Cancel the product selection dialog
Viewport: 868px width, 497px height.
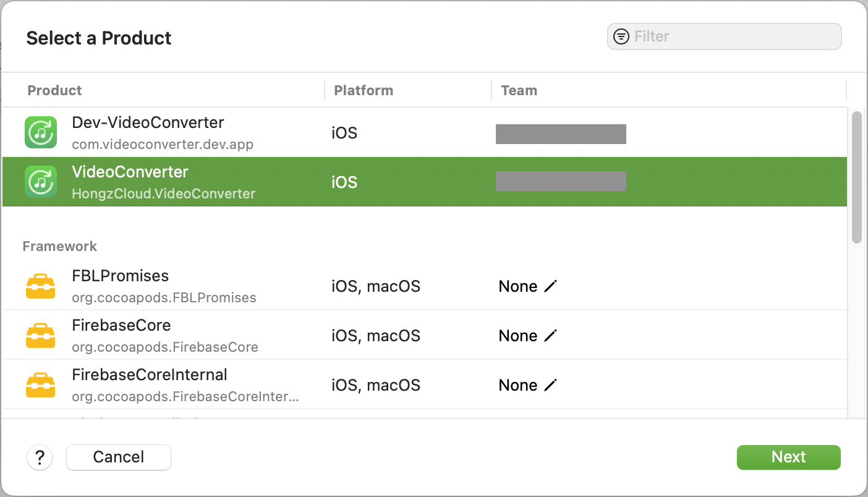tap(119, 457)
